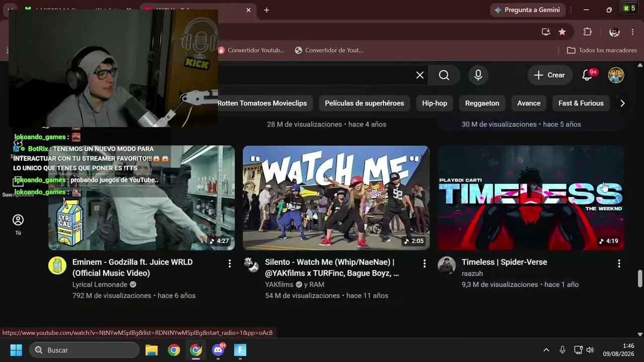The width and height of the screenshot is (644, 362).
Task: Click the page vertical scrollbar thumb
Action: coord(640,278)
